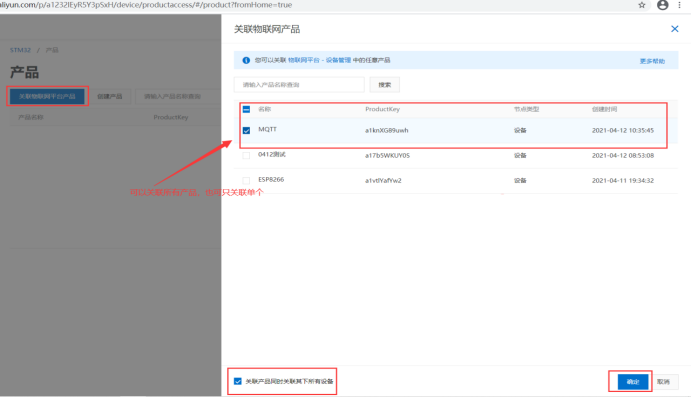The image size is (692, 398).
Task: Click the 名称 column header
Action: coord(264,109)
